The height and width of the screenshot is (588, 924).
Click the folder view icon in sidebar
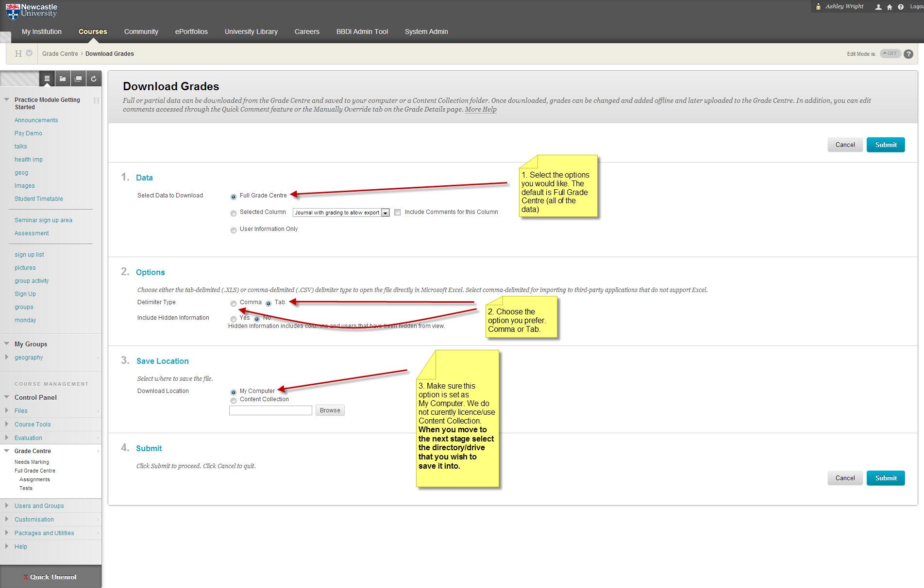[x=63, y=79]
